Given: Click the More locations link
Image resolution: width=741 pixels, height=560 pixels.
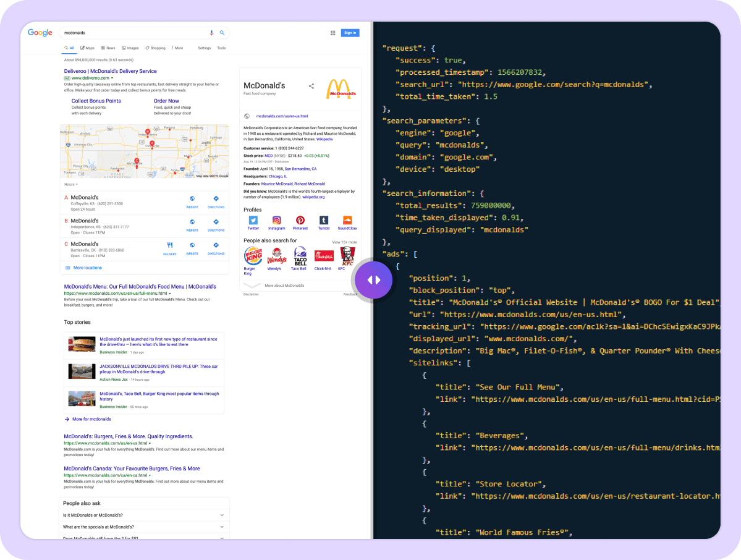Looking at the screenshot, I should [87, 268].
